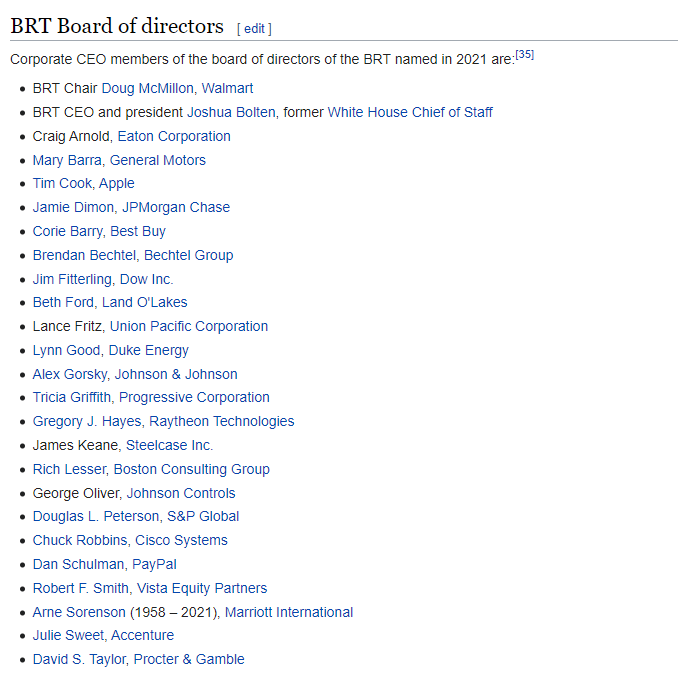Follow the Walmart link

point(227,88)
